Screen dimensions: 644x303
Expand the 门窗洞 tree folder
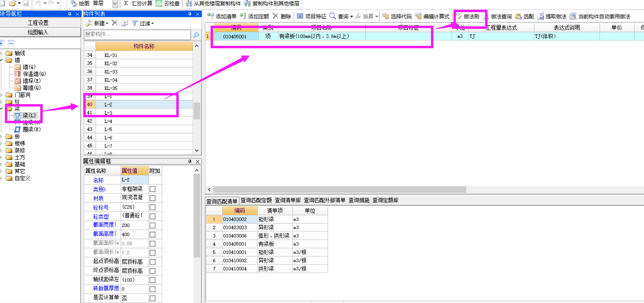pos(1,95)
